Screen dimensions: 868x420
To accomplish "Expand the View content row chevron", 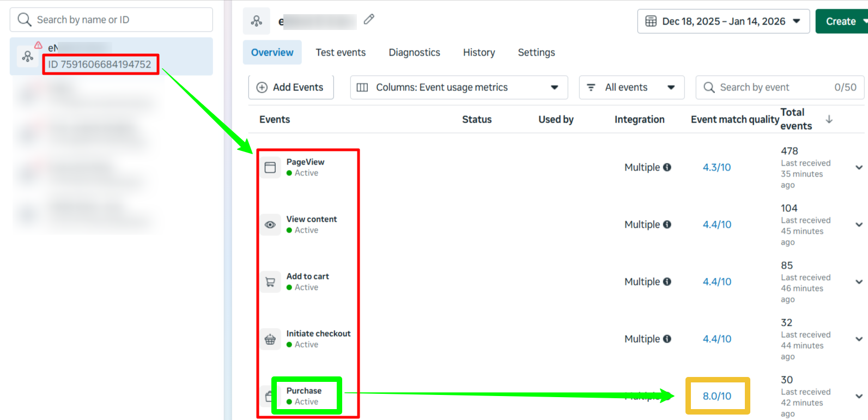I will (859, 224).
